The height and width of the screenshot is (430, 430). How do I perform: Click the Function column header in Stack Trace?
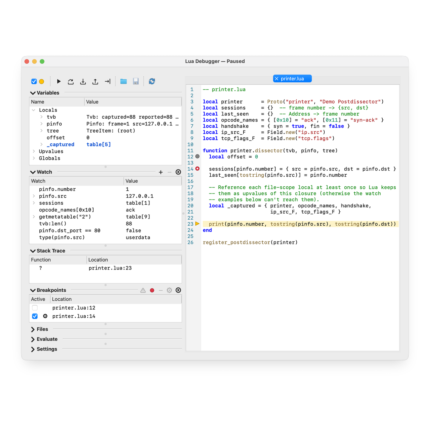58,260
